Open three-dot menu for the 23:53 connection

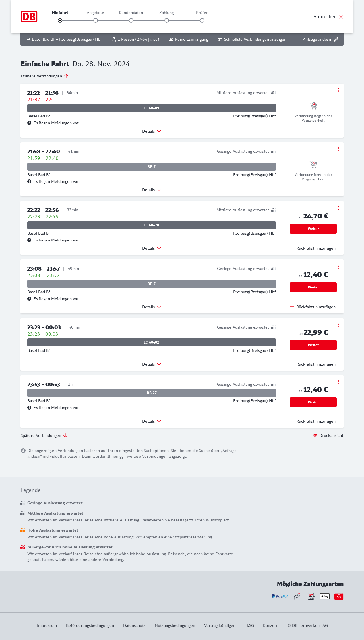[x=338, y=382]
